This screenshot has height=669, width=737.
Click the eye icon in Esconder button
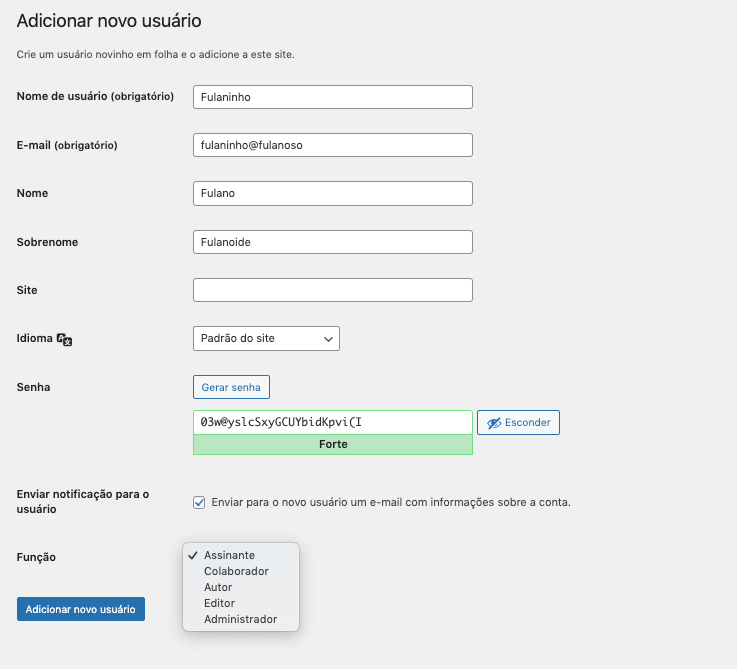(x=492, y=423)
